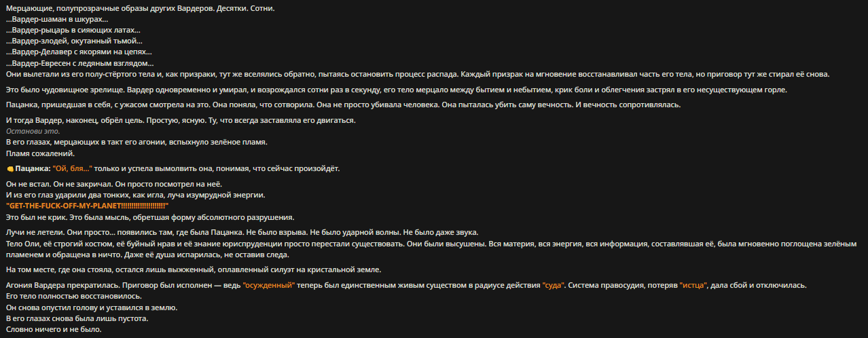868x338 pixels.
Task: Click the orange word "осужденный"
Action: click(x=269, y=286)
